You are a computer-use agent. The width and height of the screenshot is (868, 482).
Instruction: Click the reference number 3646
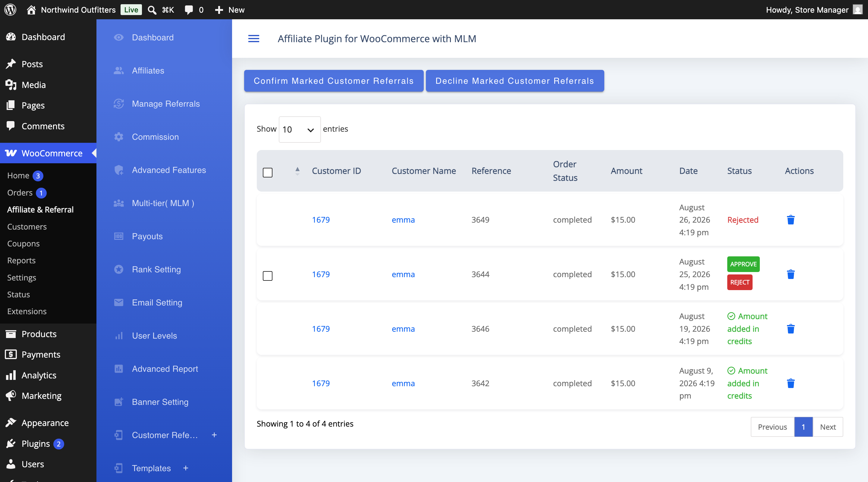point(480,329)
